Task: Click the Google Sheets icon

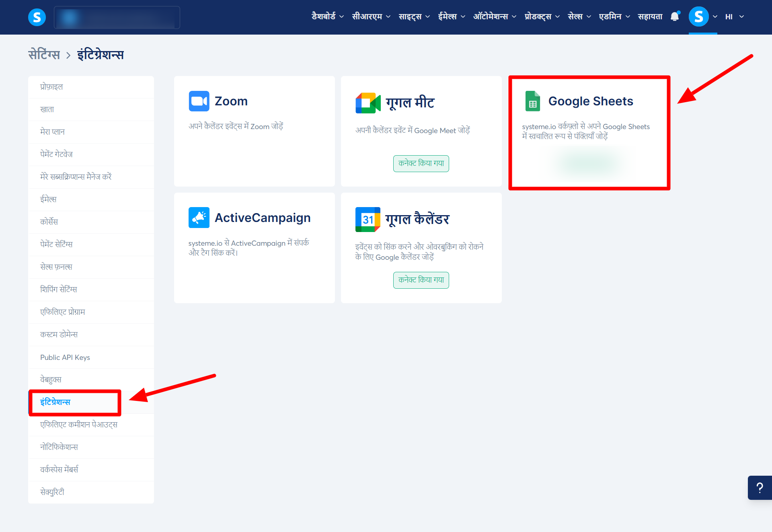Action: click(533, 101)
